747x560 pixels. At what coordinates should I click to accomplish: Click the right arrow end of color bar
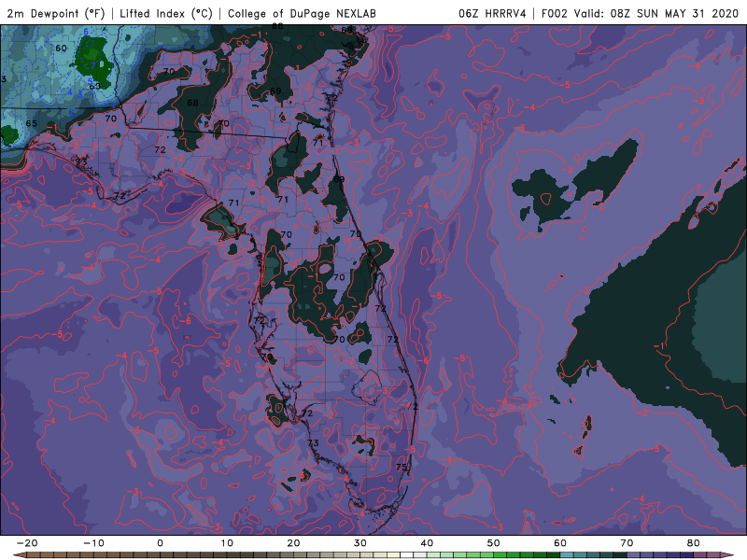[x=729, y=555]
